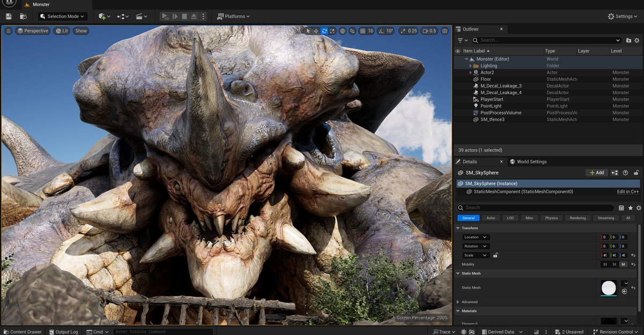This screenshot has height=335, width=644.
Task: Open the grid snap size 10 value
Action: coord(371,31)
